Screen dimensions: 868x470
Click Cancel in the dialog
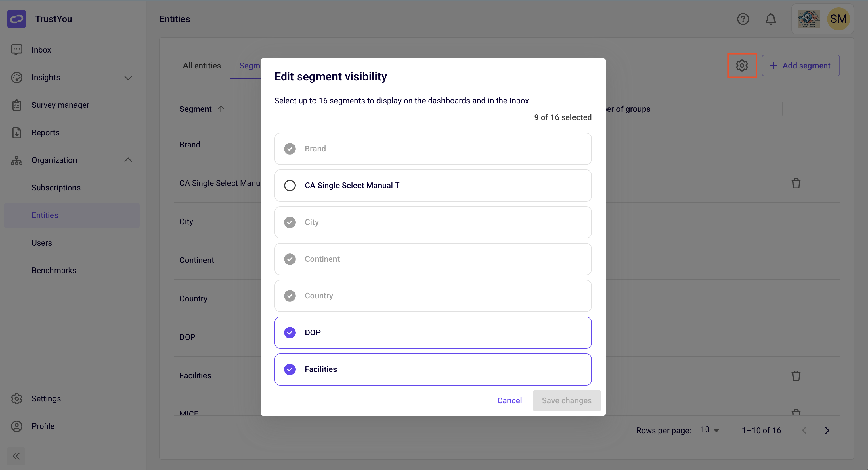[509, 400]
